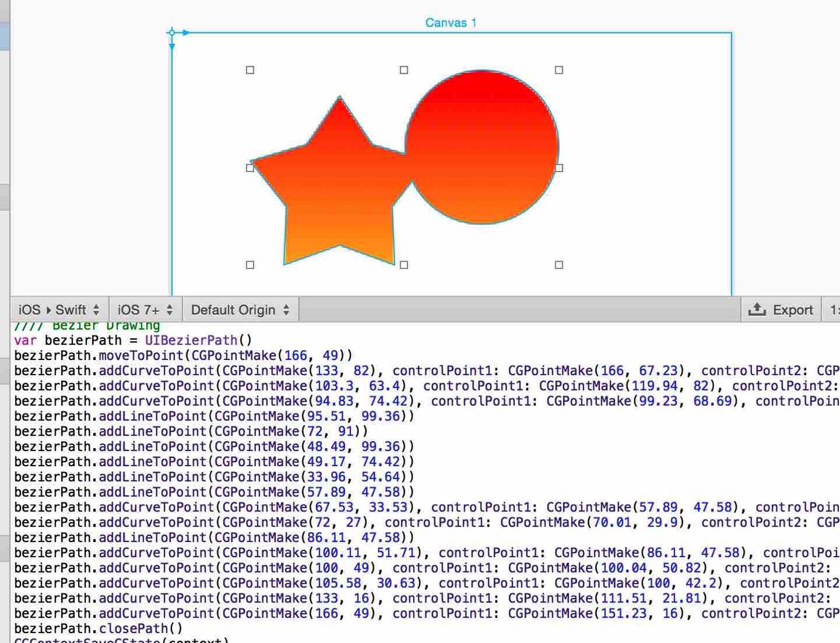Click the top-middle selection handle of the shape
The image size is (840, 643).
click(404, 70)
